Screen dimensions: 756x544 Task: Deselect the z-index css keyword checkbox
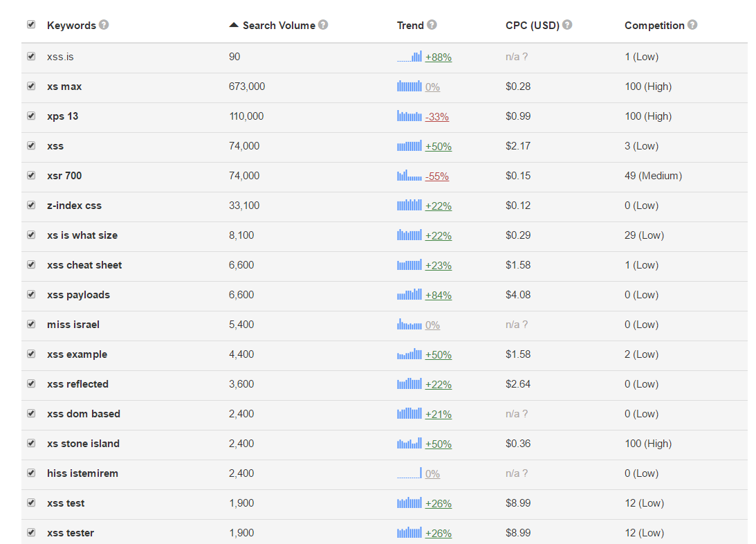point(31,205)
